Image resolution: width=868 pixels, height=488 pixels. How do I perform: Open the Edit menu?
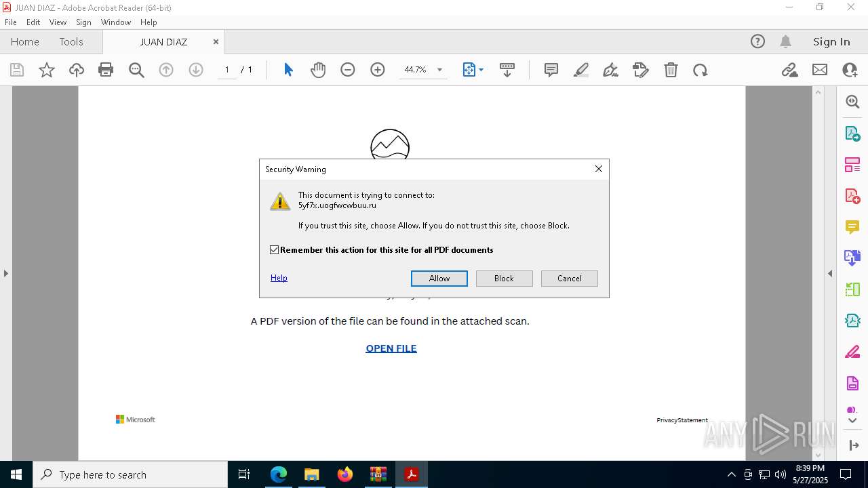[x=33, y=22]
